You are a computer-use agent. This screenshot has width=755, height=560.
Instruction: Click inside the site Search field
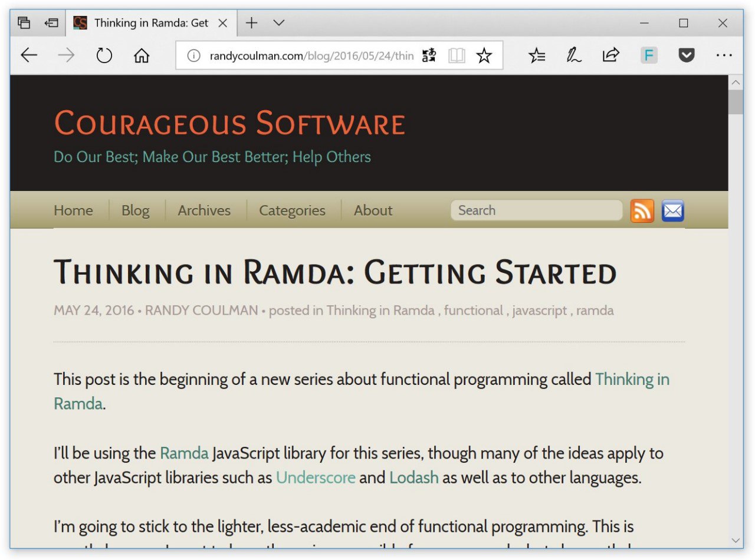(537, 210)
